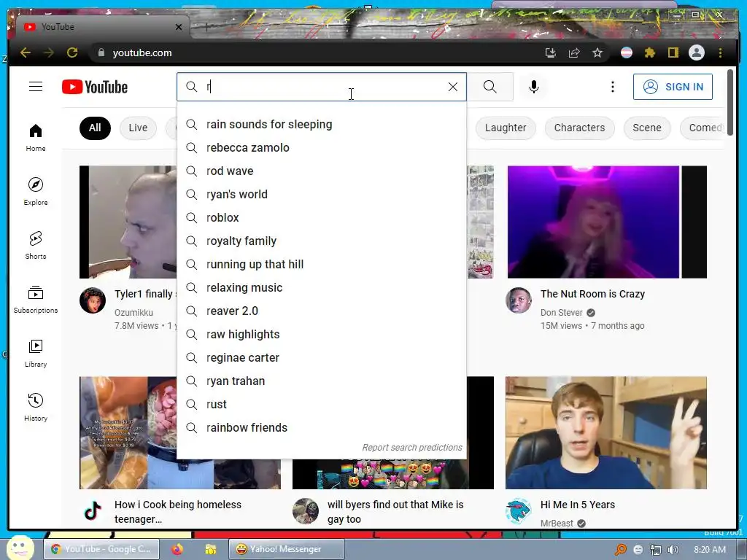
Task: Click 'MrBeast' channel name
Action: (557, 524)
